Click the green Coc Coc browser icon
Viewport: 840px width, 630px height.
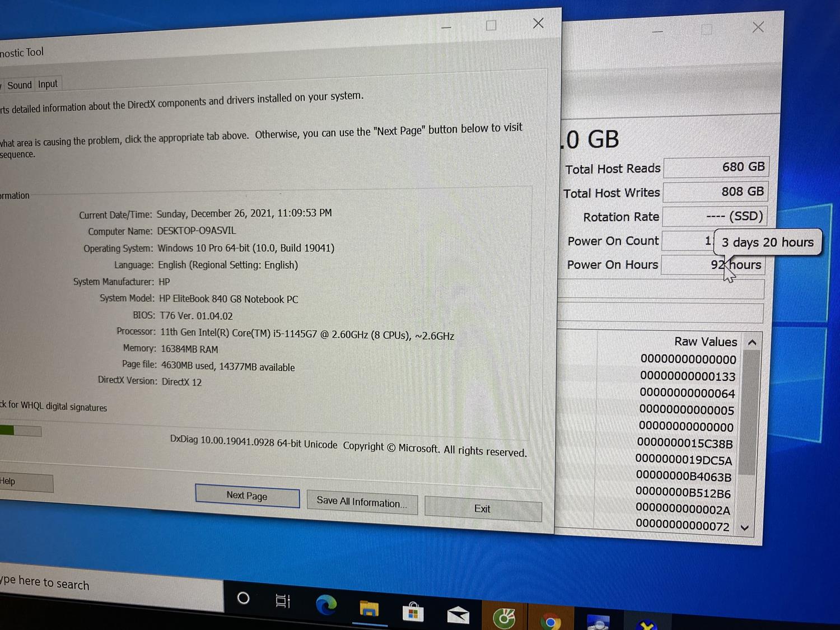pos(503,618)
